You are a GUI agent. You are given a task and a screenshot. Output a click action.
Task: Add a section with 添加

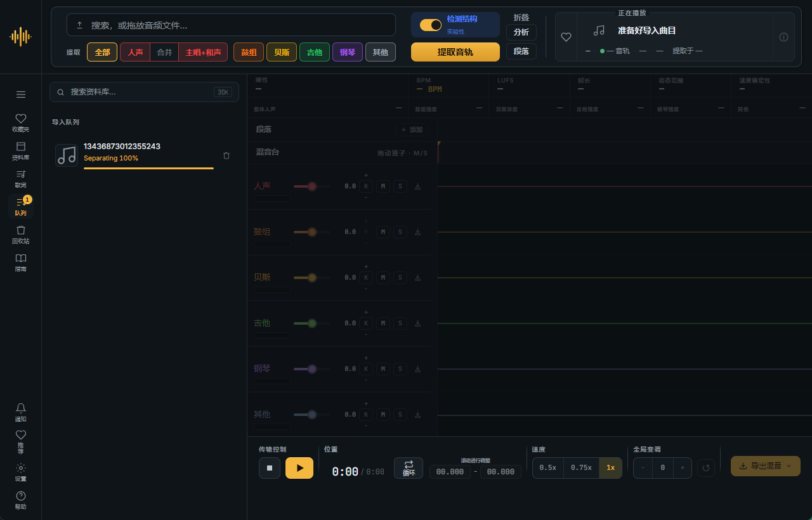pos(412,129)
